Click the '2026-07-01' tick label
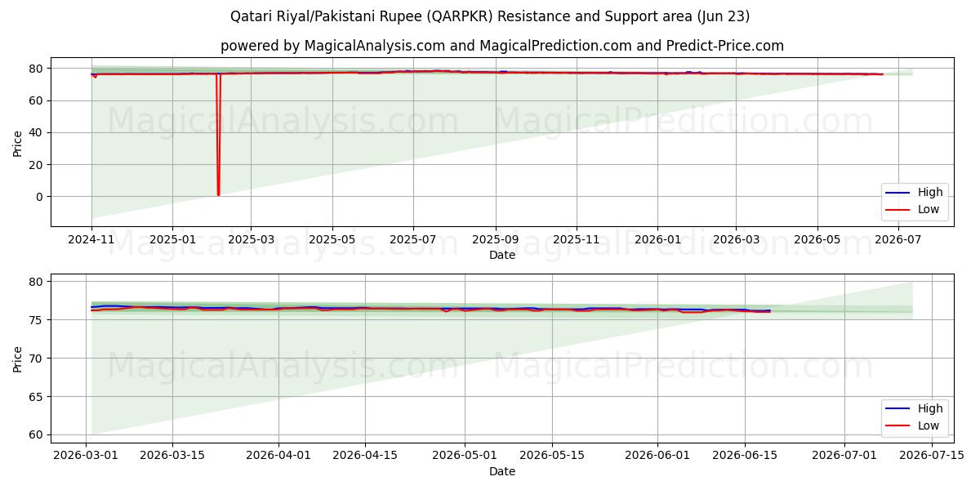 point(844,456)
